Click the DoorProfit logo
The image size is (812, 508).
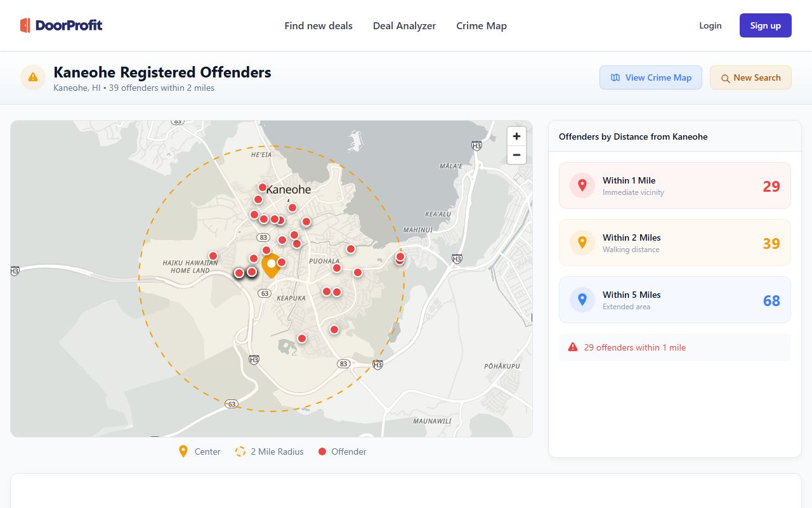(61, 25)
